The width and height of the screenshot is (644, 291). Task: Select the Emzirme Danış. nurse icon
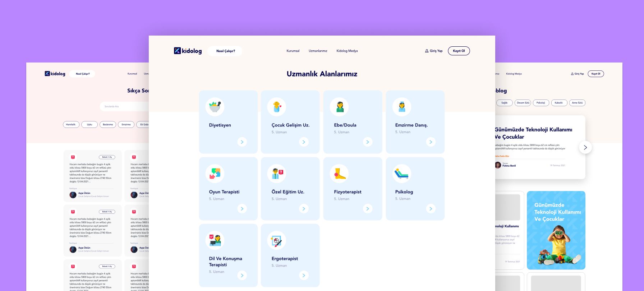coord(401,107)
